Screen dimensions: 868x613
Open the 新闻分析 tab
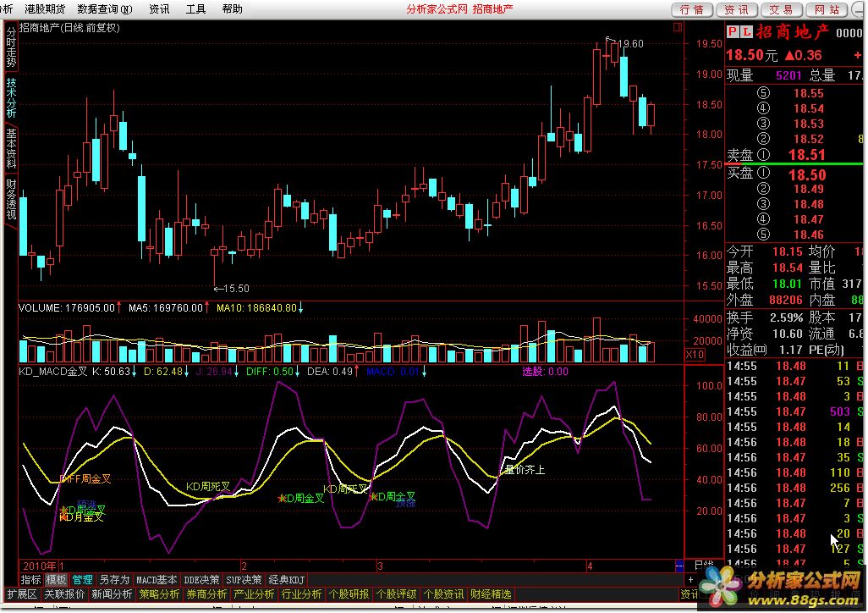point(112,594)
